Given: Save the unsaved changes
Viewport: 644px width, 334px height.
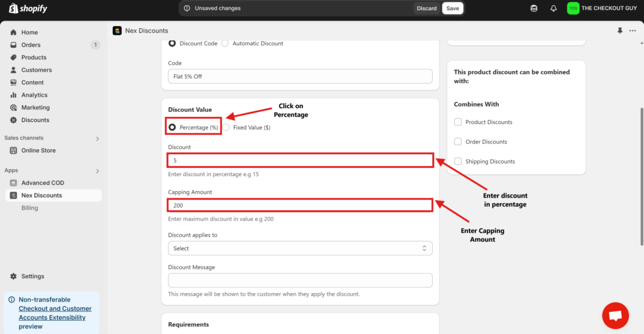Looking at the screenshot, I should pyautogui.click(x=452, y=8).
